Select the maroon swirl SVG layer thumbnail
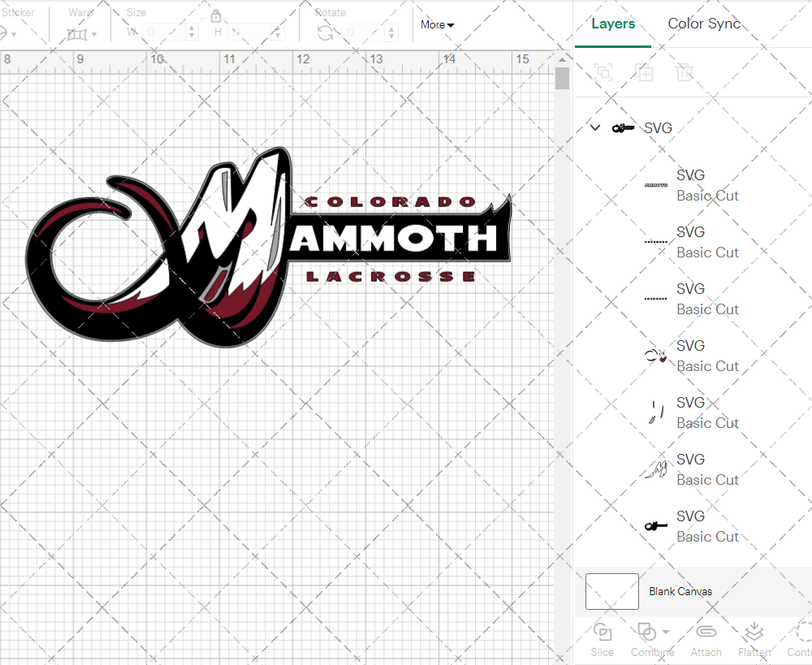812x665 pixels. click(655, 356)
